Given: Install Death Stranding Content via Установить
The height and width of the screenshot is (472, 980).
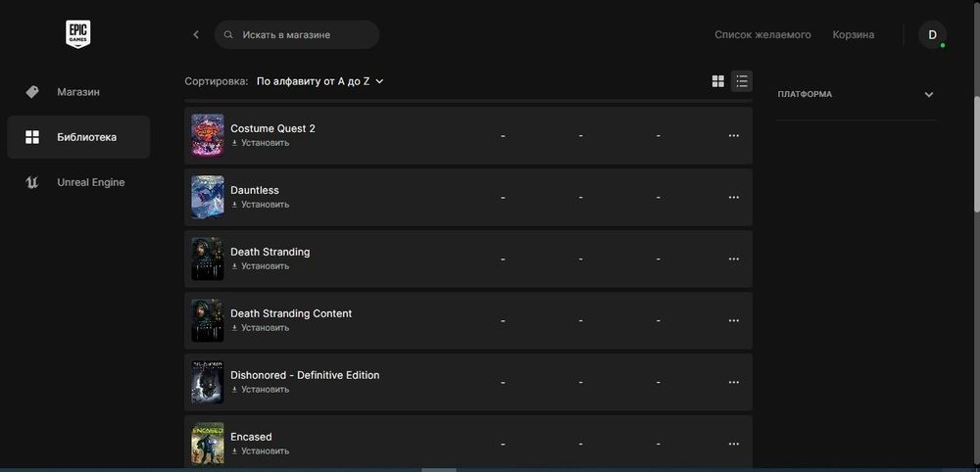Looking at the screenshot, I should click(x=260, y=328).
